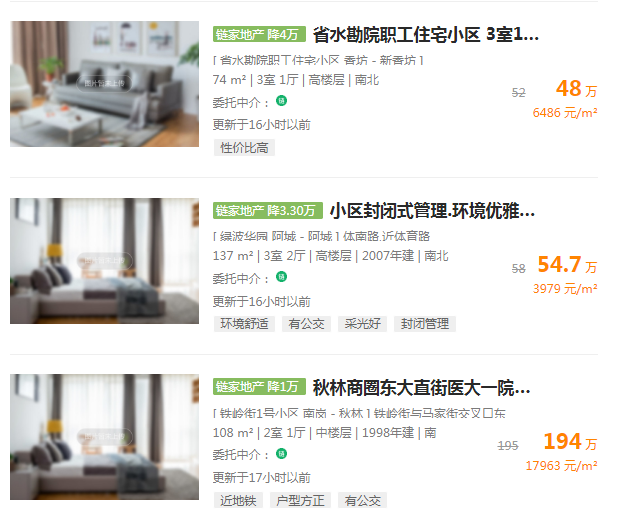This screenshot has height=526, width=634.
Task: Open the third listing bedroom photo
Action: click(x=104, y=437)
